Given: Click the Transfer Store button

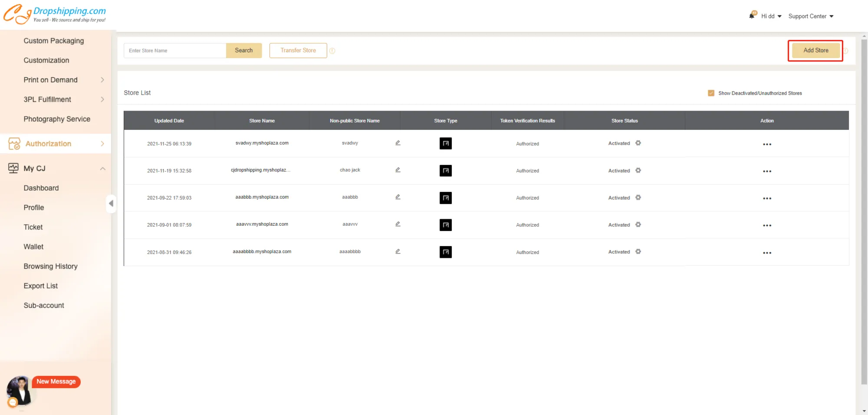Looking at the screenshot, I should [298, 50].
